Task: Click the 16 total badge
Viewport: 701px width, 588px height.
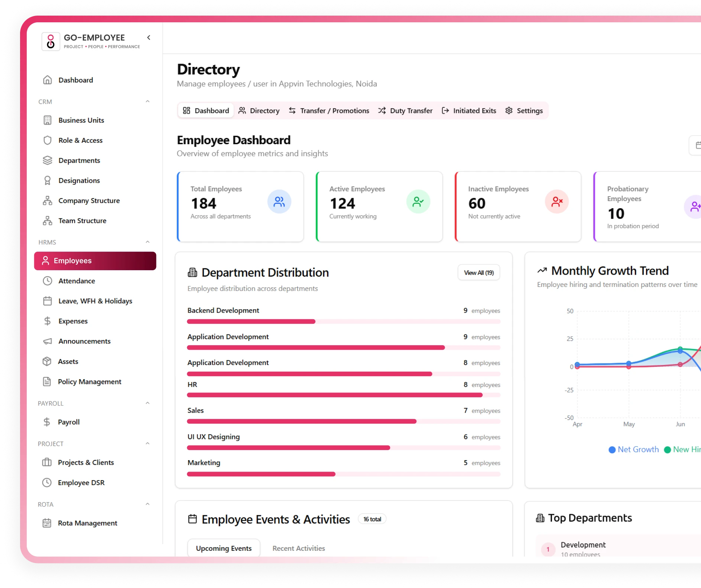Action: 372,519
